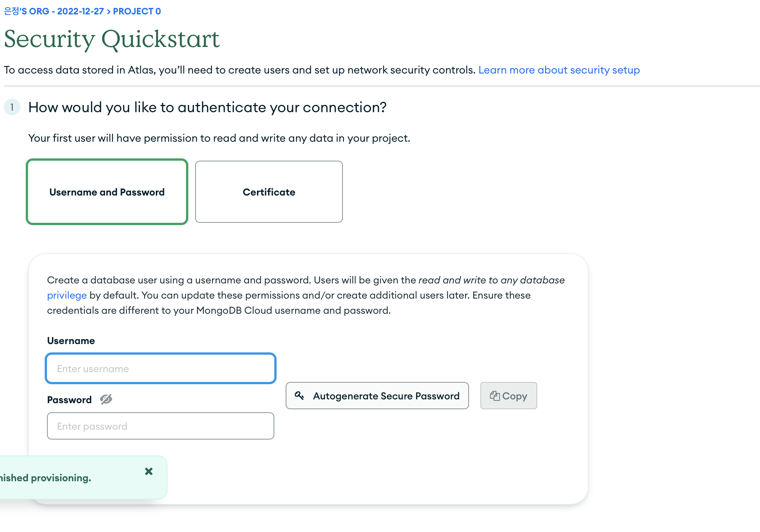Image resolution: width=760 pixels, height=532 pixels.
Task: Click Autogenerate Secure Password button
Action: pos(377,396)
